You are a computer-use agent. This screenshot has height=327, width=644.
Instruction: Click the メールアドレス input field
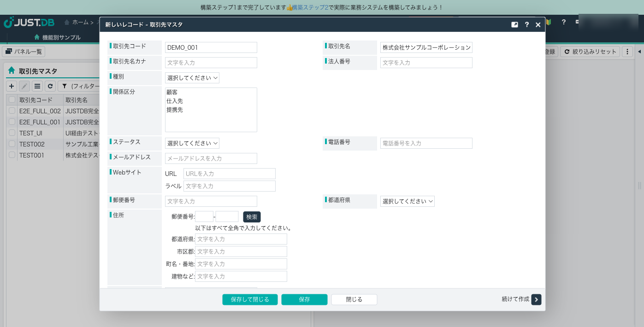(211, 158)
